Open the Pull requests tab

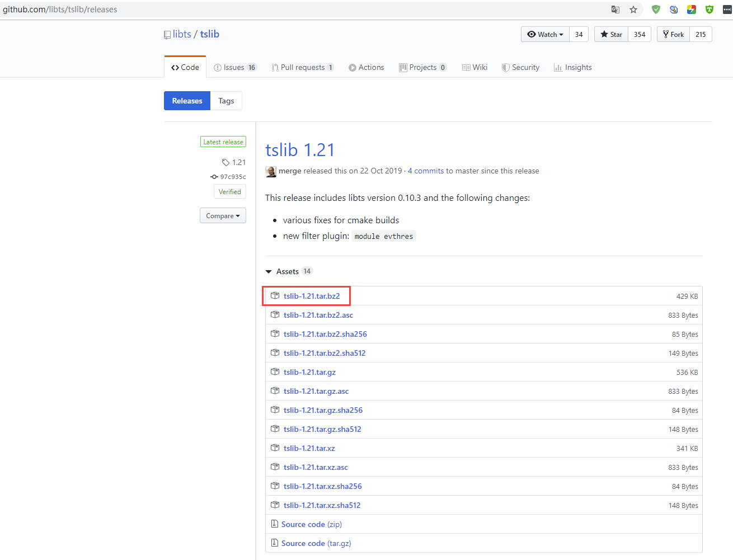[303, 67]
